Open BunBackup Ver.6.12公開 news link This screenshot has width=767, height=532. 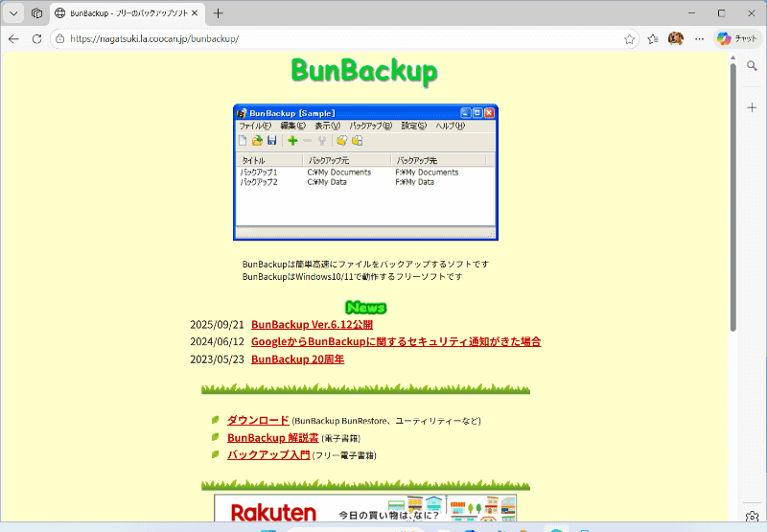pos(313,325)
